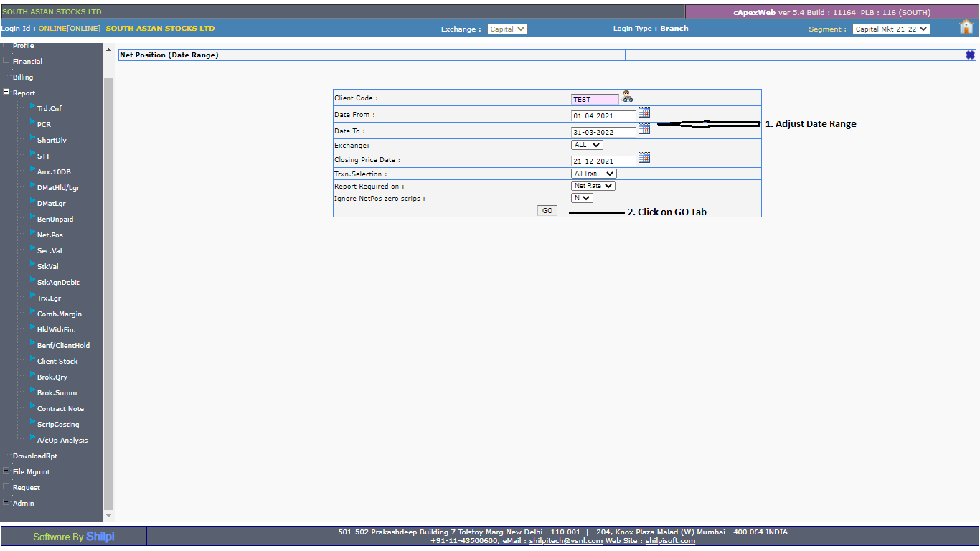Open the shilpisoft.com website link
This screenshot has height=551, width=980.
click(x=670, y=541)
